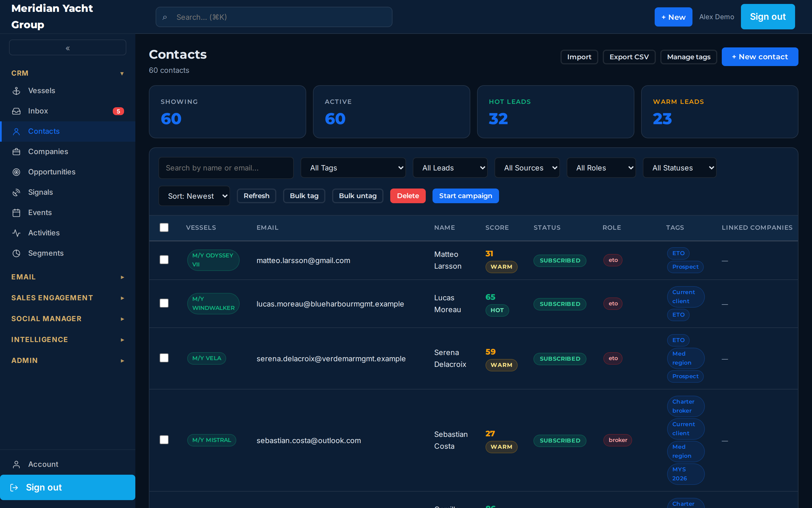Image resolution: width=812 pixels, height=508 pixels.
Task: Click + New contact
Action: pyautogui.click(x=760, y=57)
